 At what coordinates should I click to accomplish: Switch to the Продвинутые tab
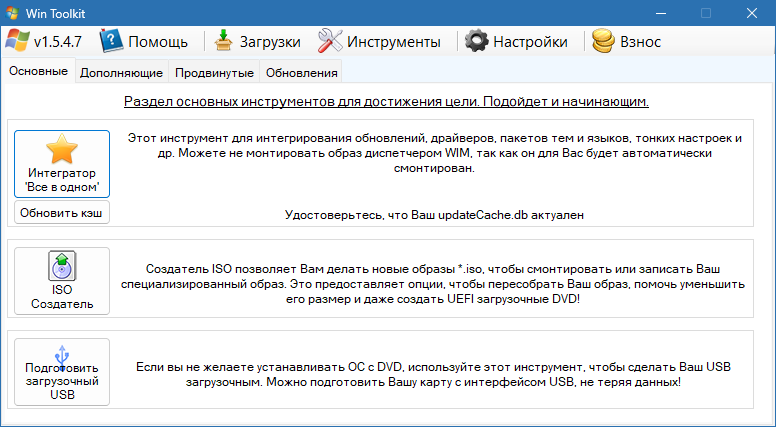coord(214,73)
